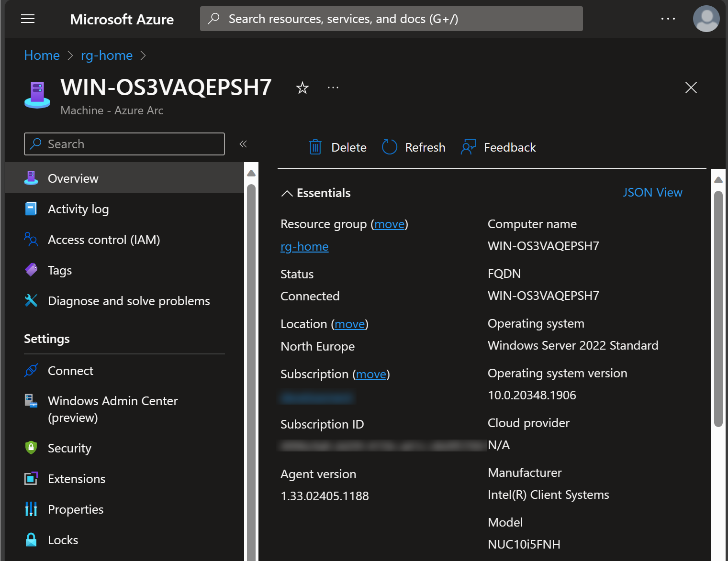Screen dimensions: 728x561
Task: Click the Microsoft Azure logo text
Action: click(122, 19)
